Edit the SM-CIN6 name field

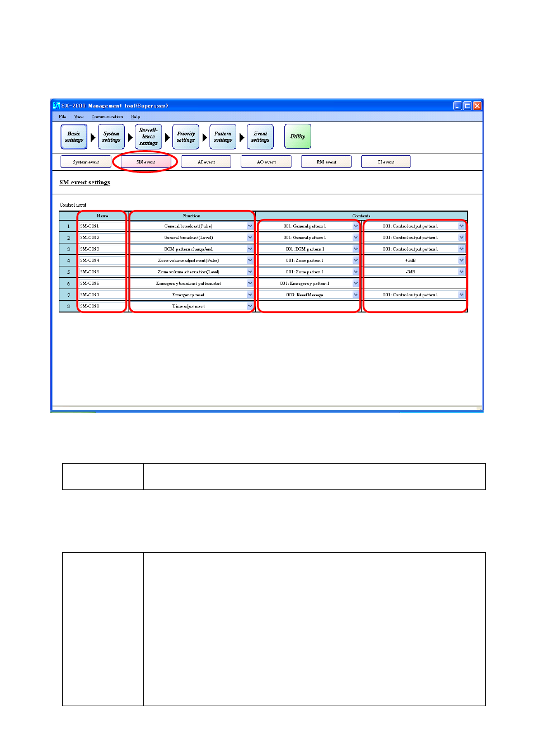pos(102,283)
